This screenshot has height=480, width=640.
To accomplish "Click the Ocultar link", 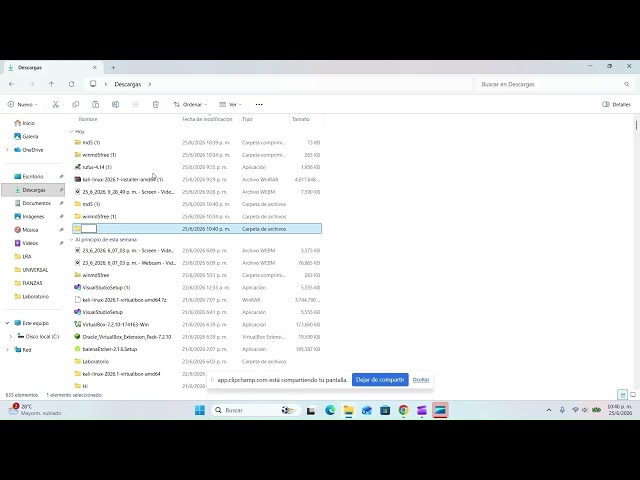I will pos(421,380).
